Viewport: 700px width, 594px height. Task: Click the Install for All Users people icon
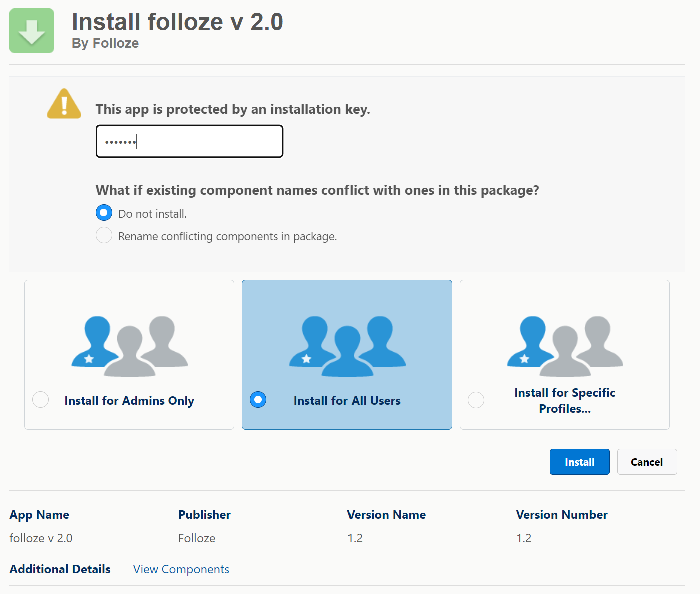(346, 345)
